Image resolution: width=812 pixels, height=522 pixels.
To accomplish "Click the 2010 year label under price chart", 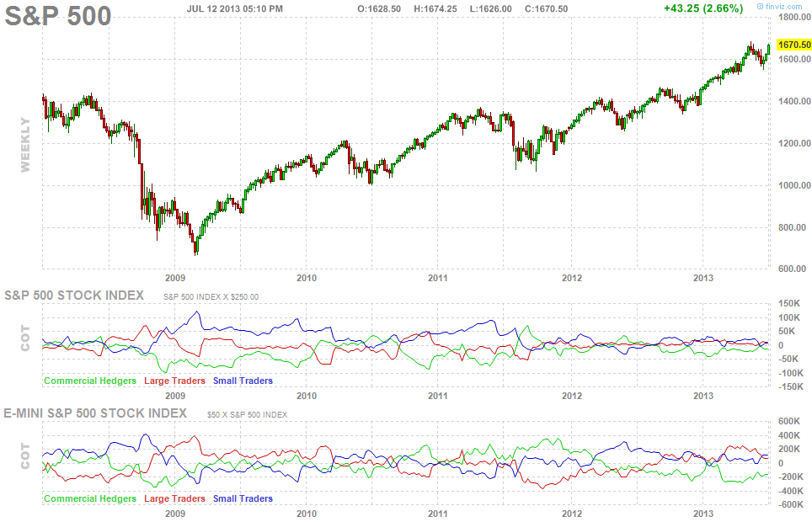I will click(307, 278).
